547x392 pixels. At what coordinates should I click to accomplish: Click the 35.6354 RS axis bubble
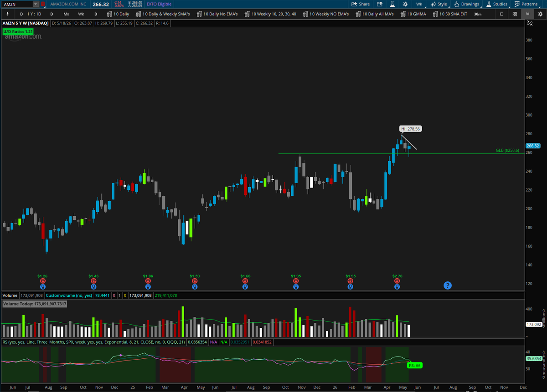point(533,358)
